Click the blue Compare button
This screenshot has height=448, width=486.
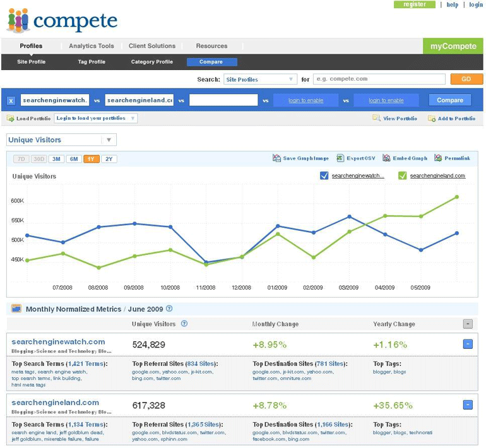click(x=450, y=100)
